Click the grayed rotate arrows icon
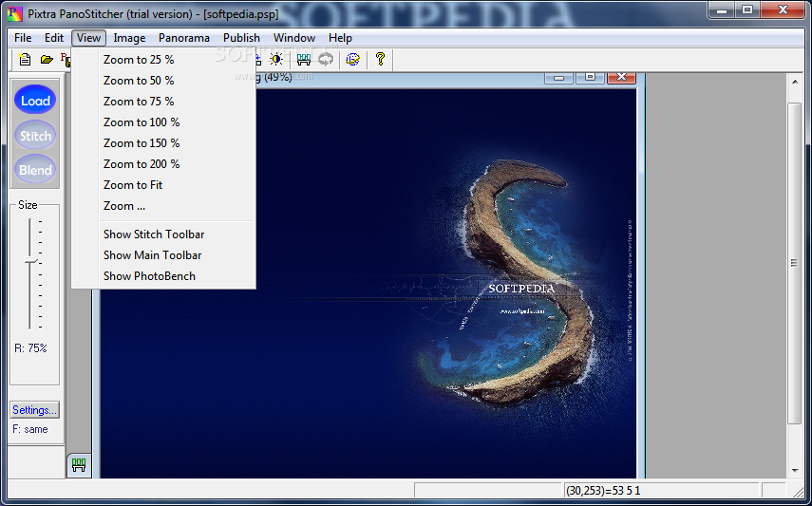This screenshot has width=812, height=506. coord(326,60)
